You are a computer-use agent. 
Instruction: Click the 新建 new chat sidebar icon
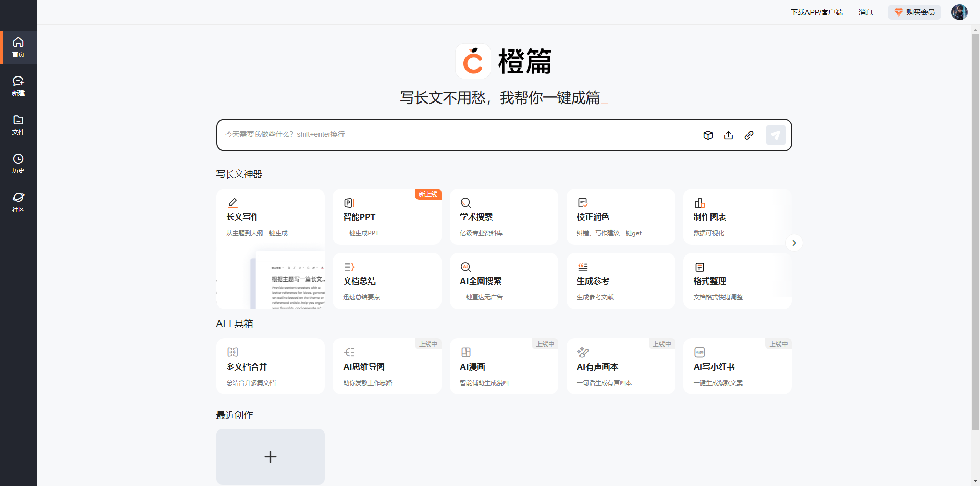pos(18,86)
